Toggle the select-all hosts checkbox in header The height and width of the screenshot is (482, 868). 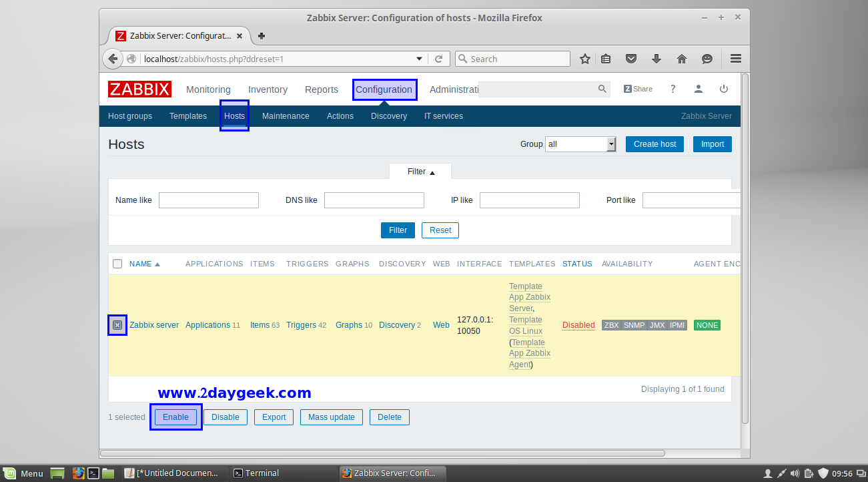[117, 264]
